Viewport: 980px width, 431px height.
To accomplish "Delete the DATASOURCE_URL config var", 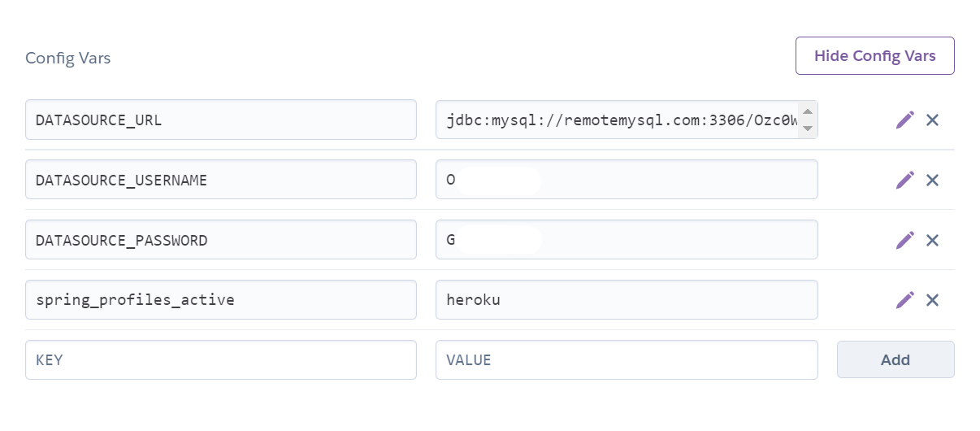I will pyautogui.click(x=932, y=120).
